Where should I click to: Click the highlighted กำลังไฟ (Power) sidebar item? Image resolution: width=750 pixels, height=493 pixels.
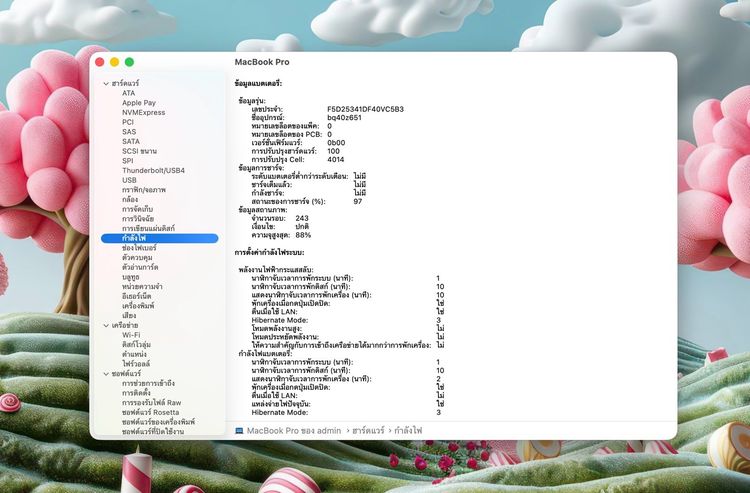[x=160, y=238]
